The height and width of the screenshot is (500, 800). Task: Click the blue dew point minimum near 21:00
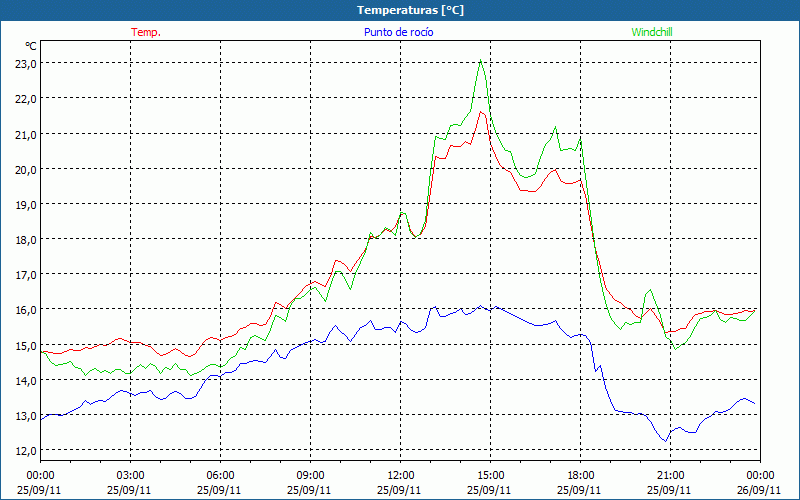tap(665, 441)
